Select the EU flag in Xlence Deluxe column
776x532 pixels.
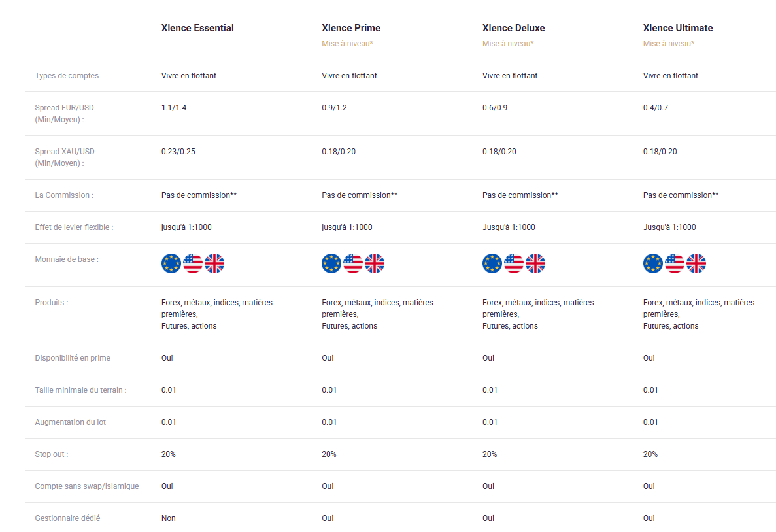(x=492, y=263)
